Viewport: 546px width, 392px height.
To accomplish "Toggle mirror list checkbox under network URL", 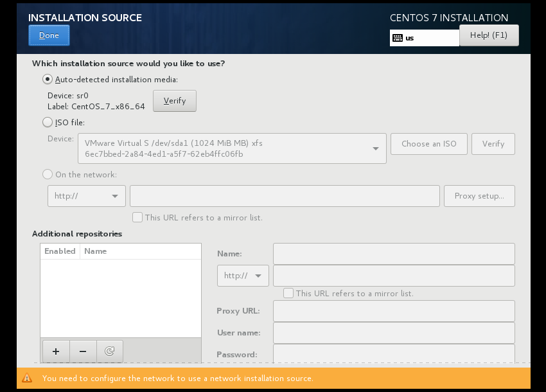I will coord(137,217).
